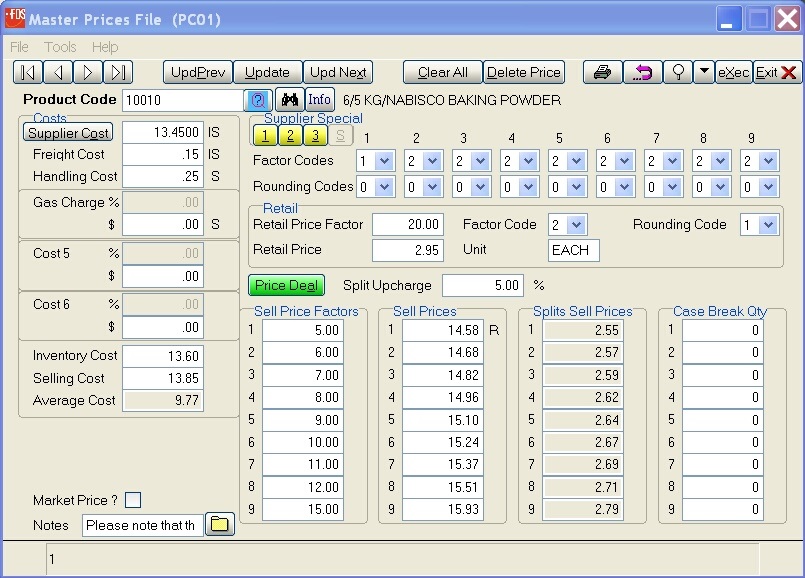Click the Product Code input field
Image resolution: width=805 pixels, height=578 pixels.
[183, 100]
